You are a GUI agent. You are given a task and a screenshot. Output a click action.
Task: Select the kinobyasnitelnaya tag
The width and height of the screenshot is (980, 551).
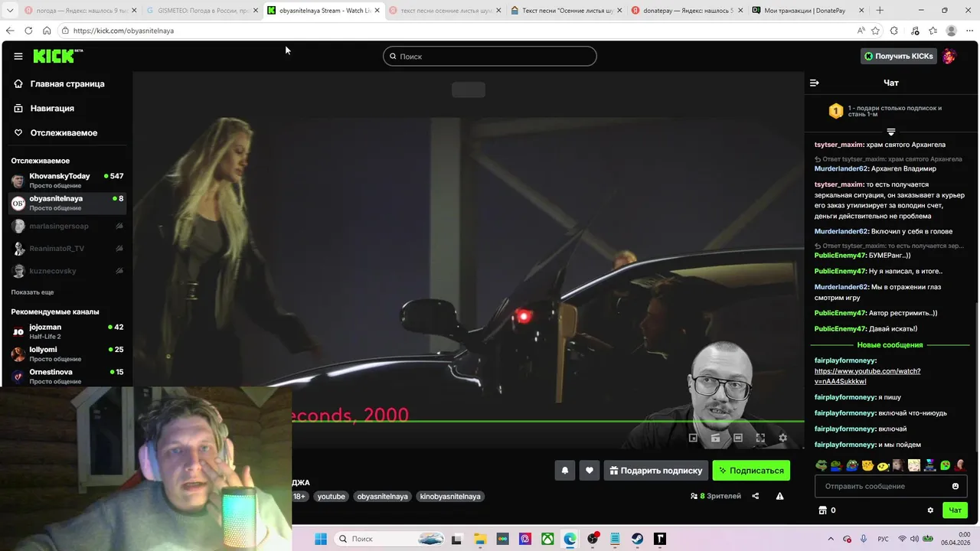pyautogui.click(x=451, y=496)
